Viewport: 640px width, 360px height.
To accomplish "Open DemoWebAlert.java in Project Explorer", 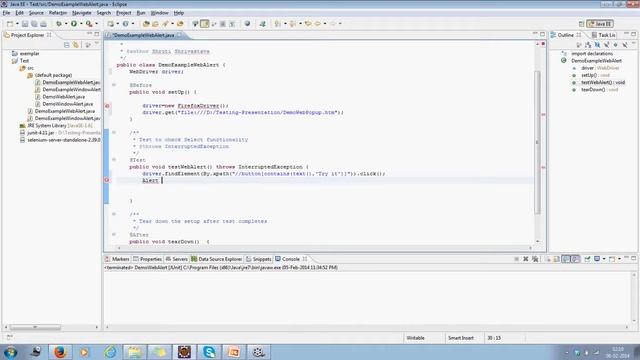I will click(64, 97).
